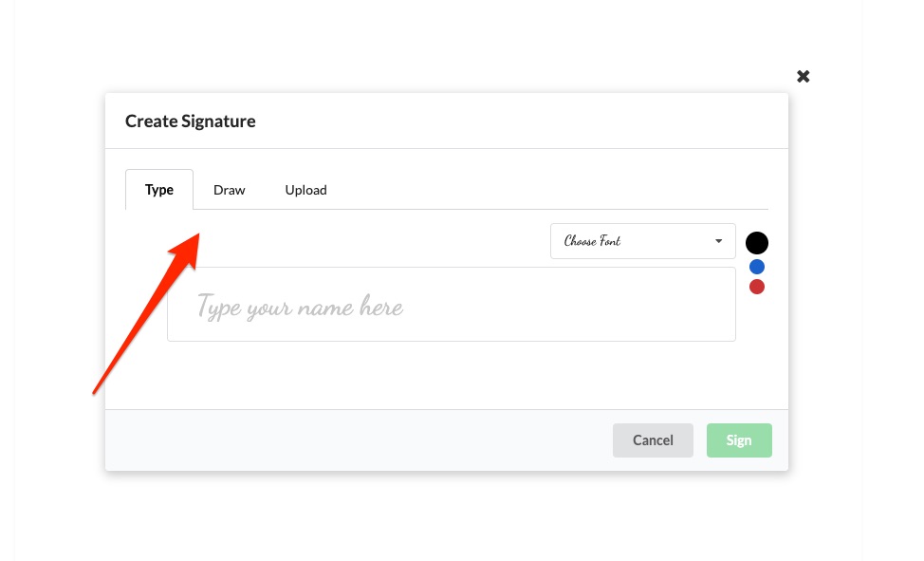Click the font selector's caret arrow
Image resolution: width=924 pixels, height=561 pixels.
(x=719, y=241)
